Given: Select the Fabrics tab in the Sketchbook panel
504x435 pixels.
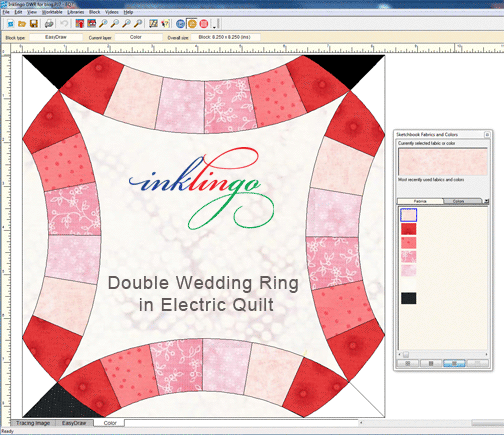Looking at the screenshot, I should [x=420, y=201].
